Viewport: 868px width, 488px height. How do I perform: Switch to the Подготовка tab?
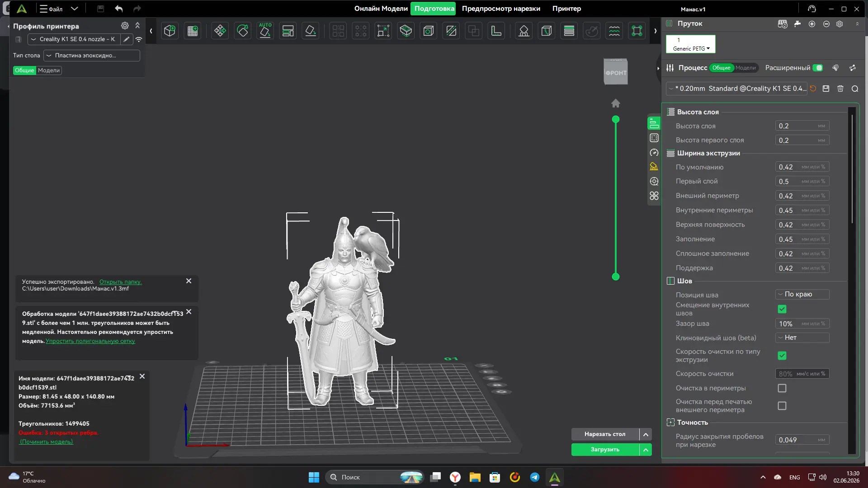[434, 9]
